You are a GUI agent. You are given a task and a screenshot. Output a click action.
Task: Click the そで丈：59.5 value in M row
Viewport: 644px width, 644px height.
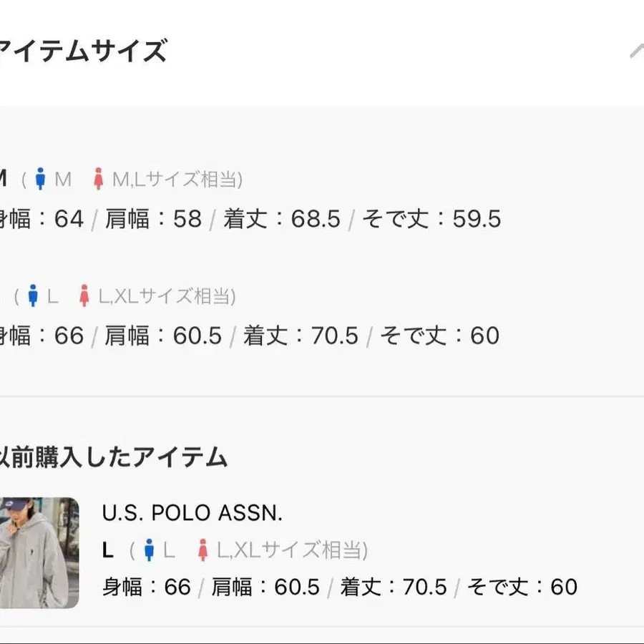[431, 218]
